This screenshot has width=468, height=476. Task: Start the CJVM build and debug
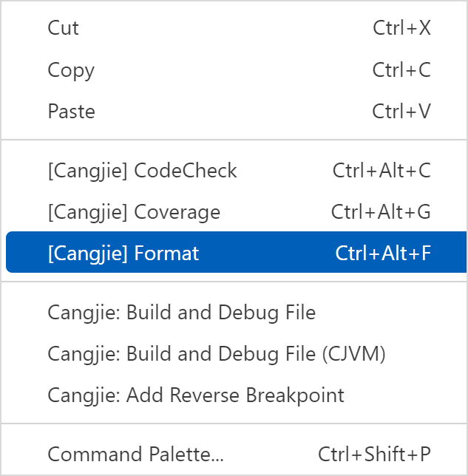click(x=217, y=354)
